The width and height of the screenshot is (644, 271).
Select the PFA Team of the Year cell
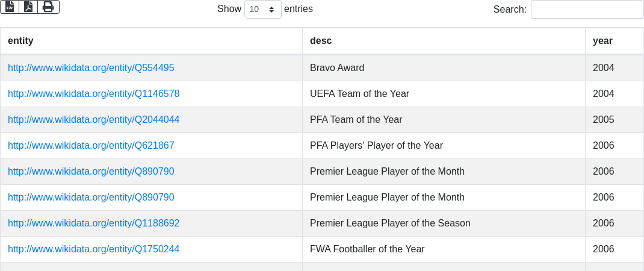356,120
